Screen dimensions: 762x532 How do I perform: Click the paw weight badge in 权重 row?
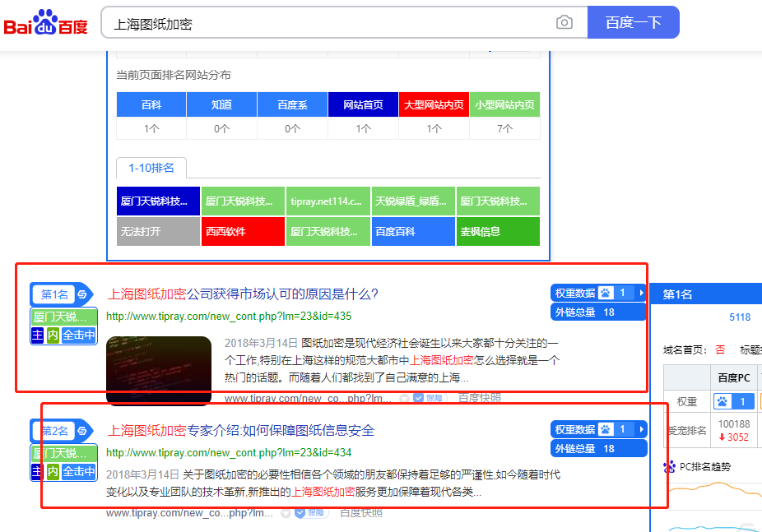[734, 401]
